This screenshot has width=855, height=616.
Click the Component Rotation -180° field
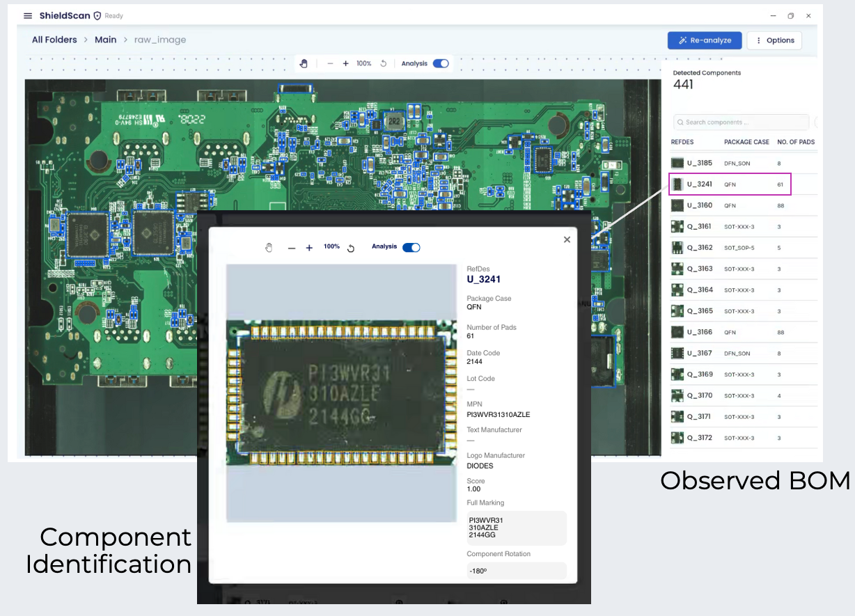pyautogui.click(x=517, y=571)
